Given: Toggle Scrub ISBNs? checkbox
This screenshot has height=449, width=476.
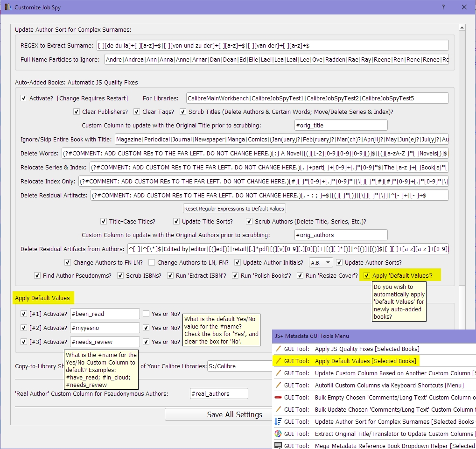Looking at the screenshot, I should click(x=120, y=275).
